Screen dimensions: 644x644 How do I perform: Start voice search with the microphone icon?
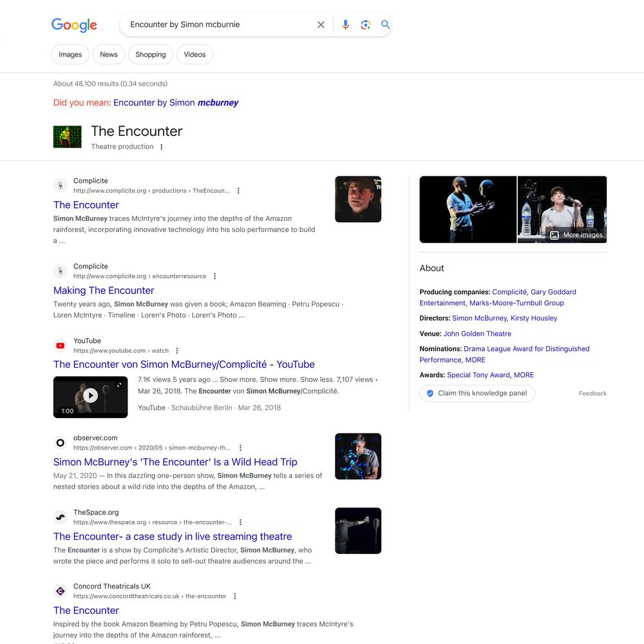tap(345, 24)
